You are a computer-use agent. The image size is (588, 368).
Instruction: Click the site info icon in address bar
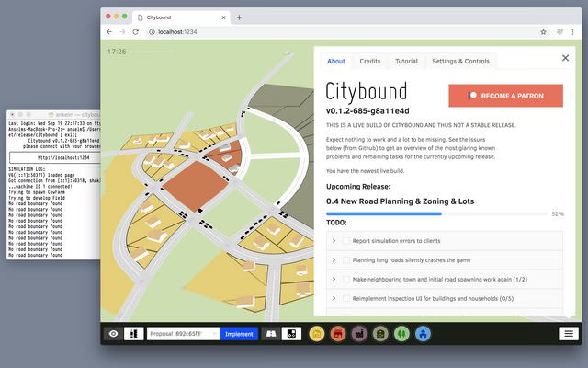pos(152,32)
